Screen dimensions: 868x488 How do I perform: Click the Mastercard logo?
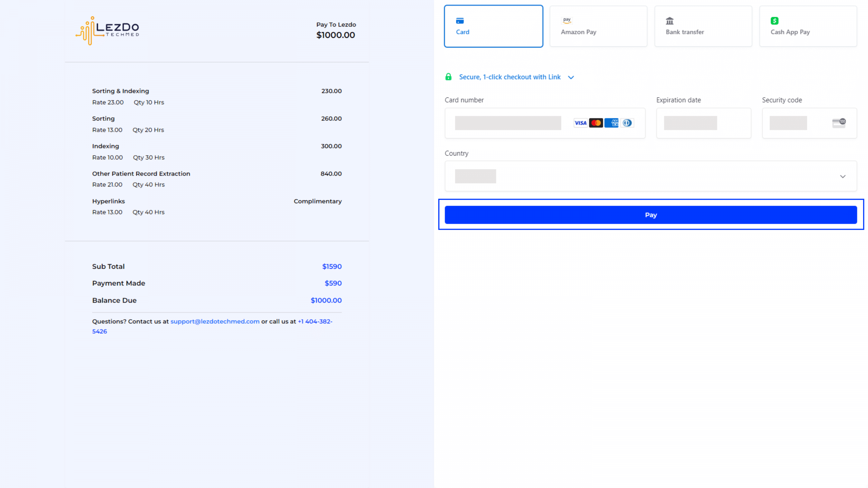tap(596, 123)
